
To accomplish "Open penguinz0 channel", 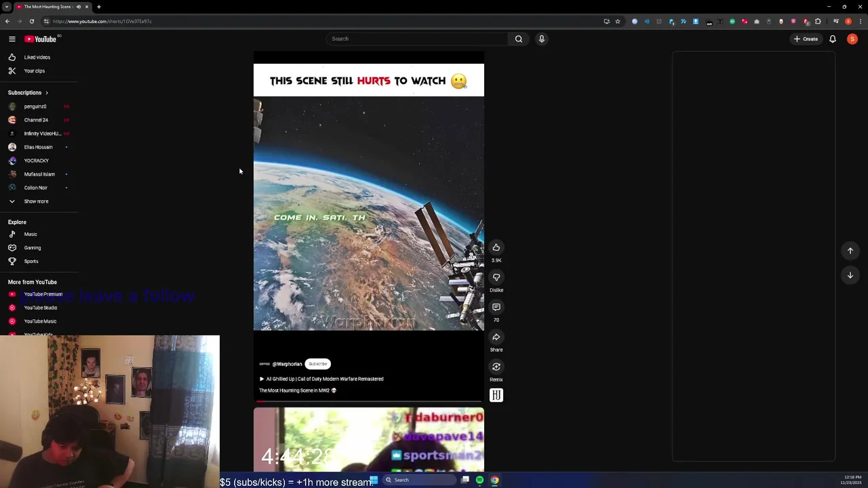I will [35, 106].
